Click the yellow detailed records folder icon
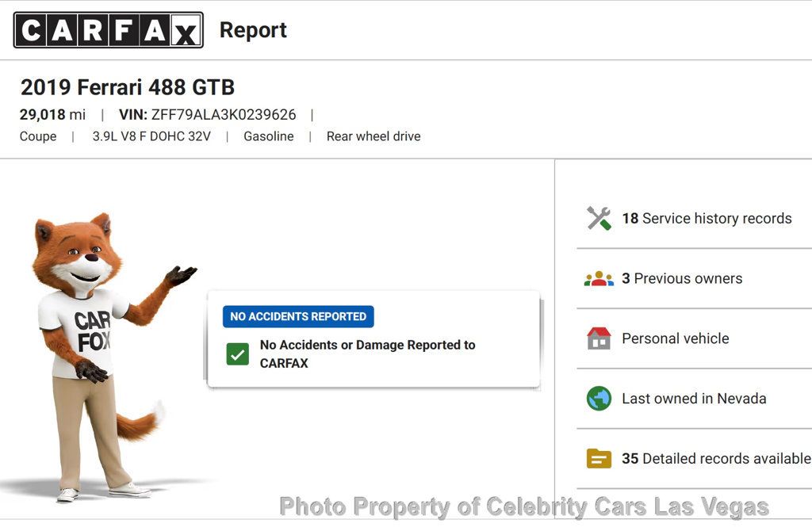812x531 pixels. (599, 459)
